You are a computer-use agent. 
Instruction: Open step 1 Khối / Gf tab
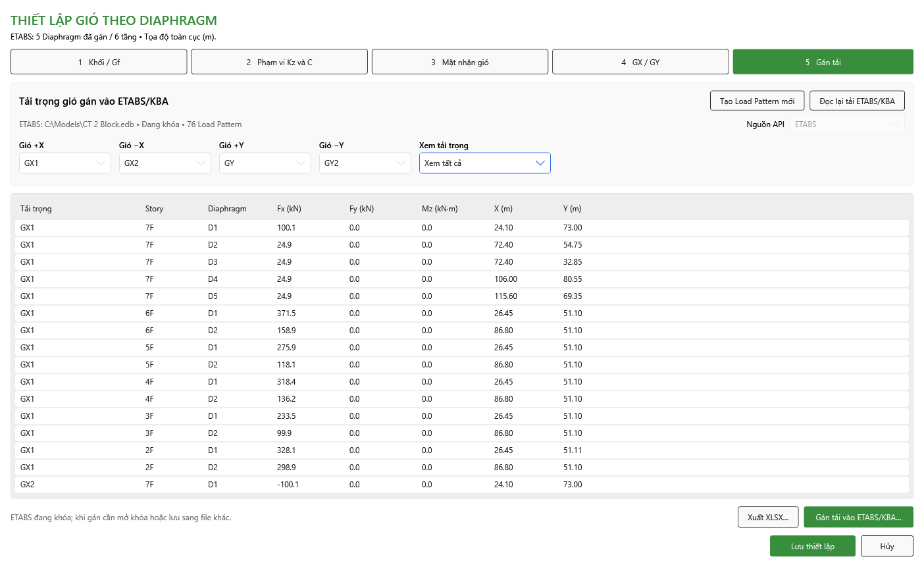pos(99,62)
